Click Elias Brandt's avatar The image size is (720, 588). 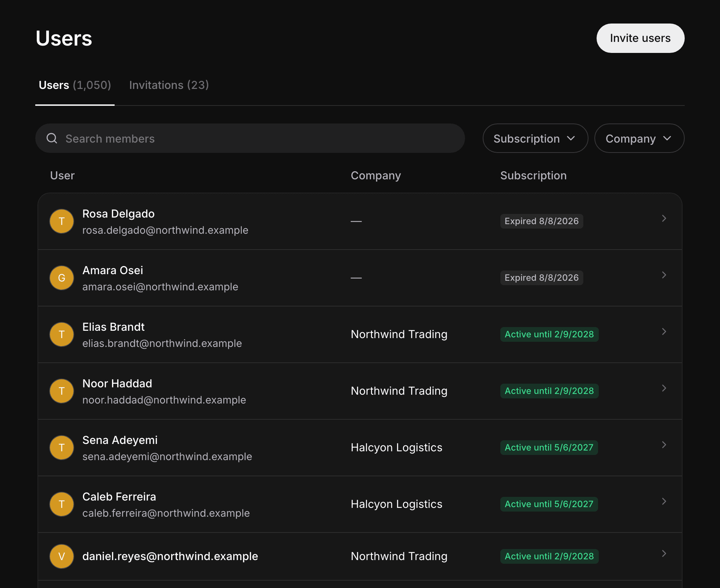62,335
